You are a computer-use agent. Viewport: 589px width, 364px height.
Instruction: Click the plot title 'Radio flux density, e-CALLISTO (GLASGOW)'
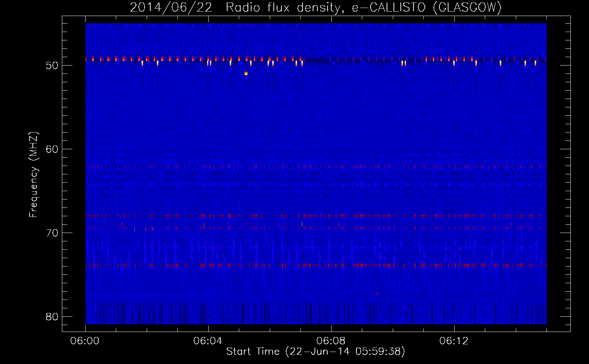click(364, 7)
